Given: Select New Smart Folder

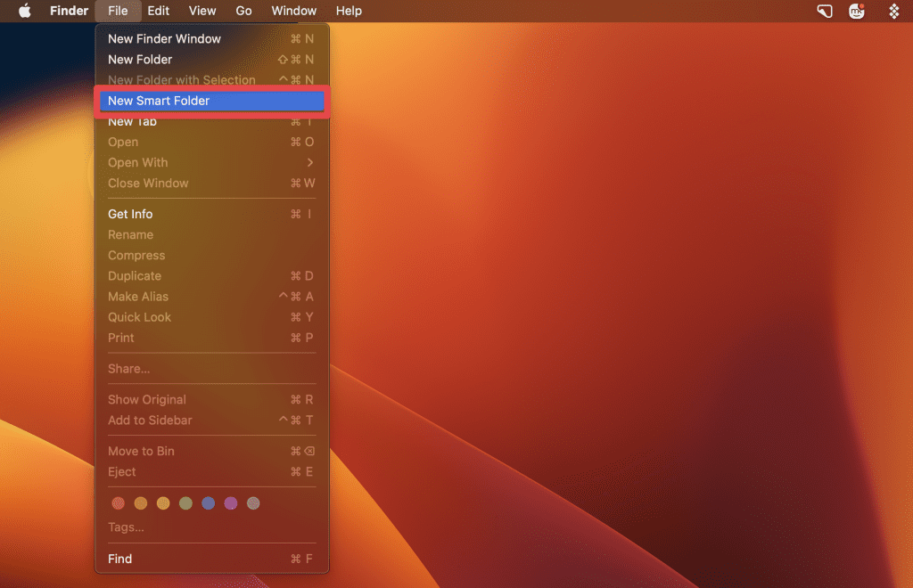Looking at the screenshot, I should click(x=211, y=101).
